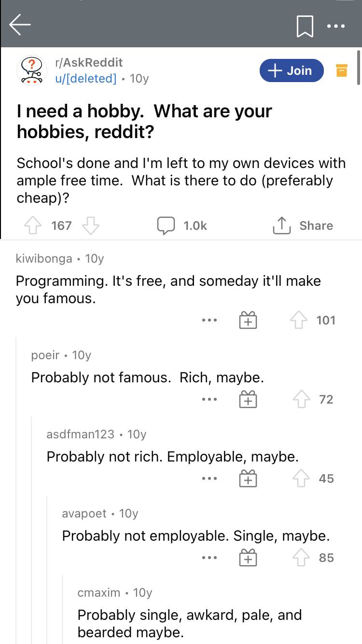This screenshot has width=362, height=644.
Task: Give an award to poeir's comment
Action: click(248, 399)
